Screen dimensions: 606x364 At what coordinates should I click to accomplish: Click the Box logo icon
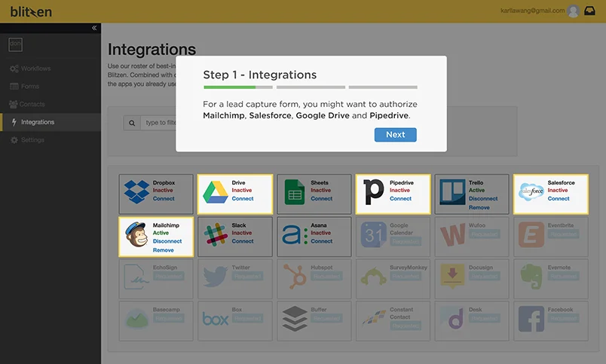coord(216,320)
